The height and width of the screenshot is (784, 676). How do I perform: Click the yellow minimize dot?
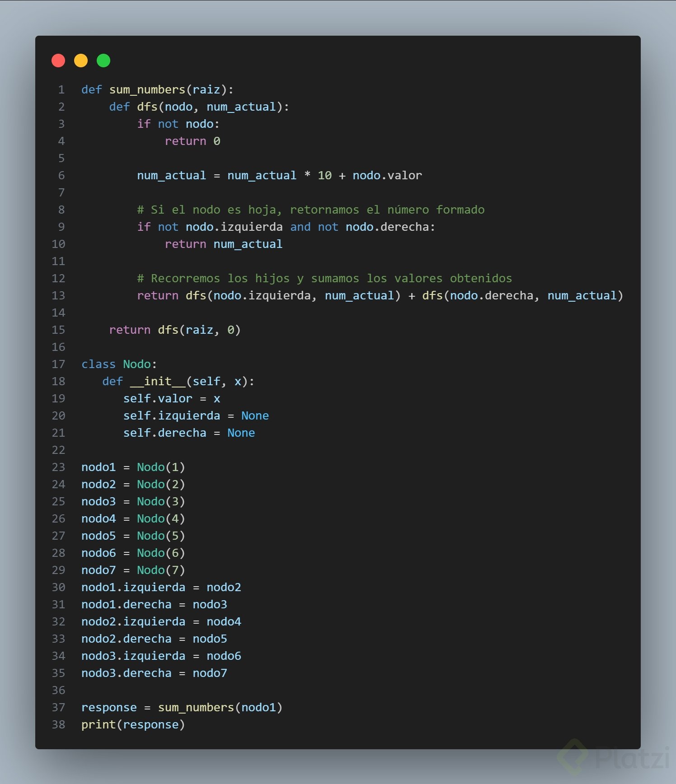(x=81, y=61)
